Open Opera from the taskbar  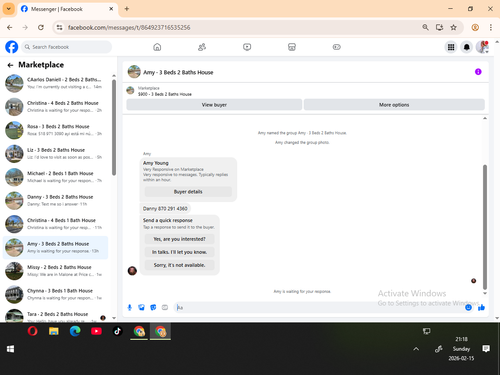(x=32, y=331)
